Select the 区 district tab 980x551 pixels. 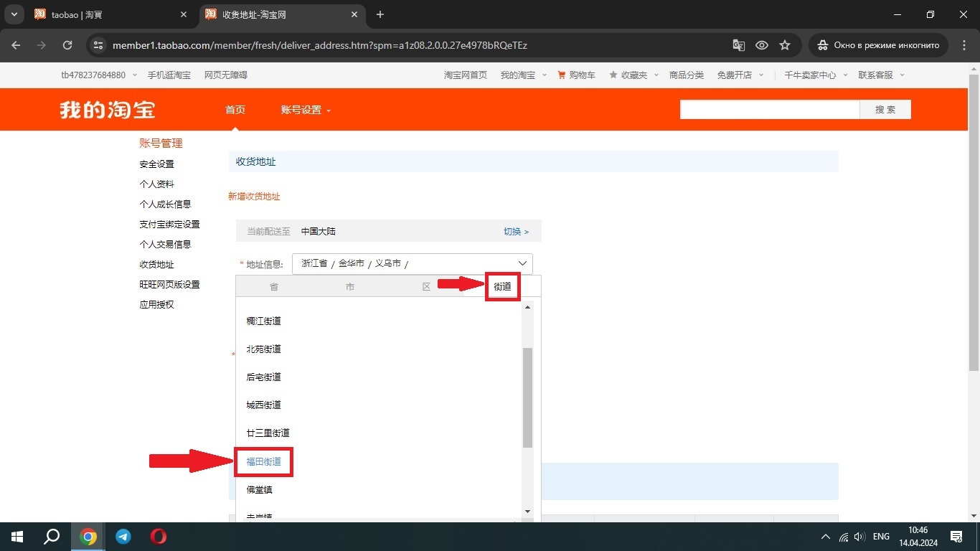pos(426,286)
